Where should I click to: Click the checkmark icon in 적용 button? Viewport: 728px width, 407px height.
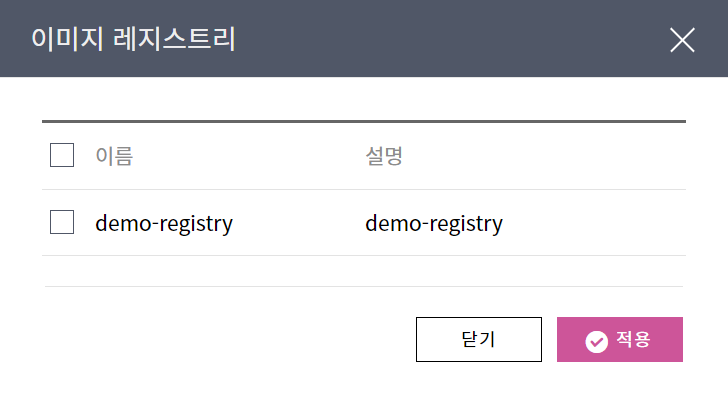596,340
